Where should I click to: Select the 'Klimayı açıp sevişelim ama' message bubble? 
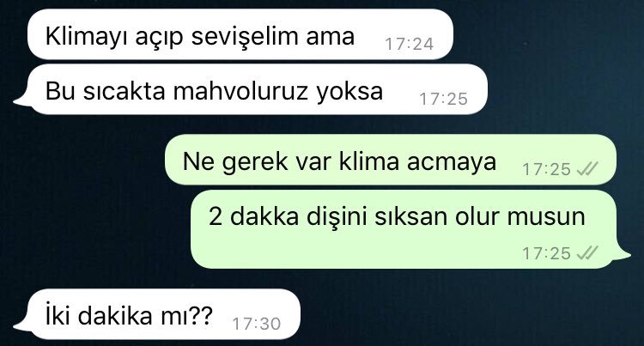click(x=240, y=34)
